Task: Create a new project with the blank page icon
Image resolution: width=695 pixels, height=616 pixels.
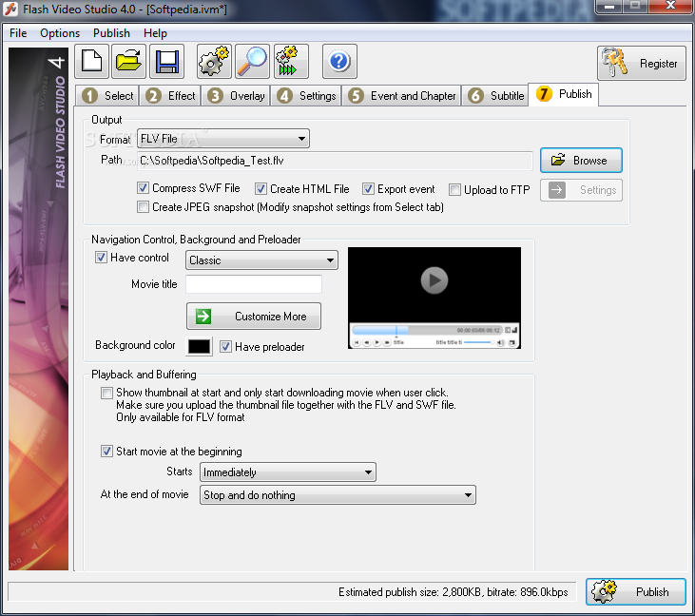Action: [x=92, y=62]
